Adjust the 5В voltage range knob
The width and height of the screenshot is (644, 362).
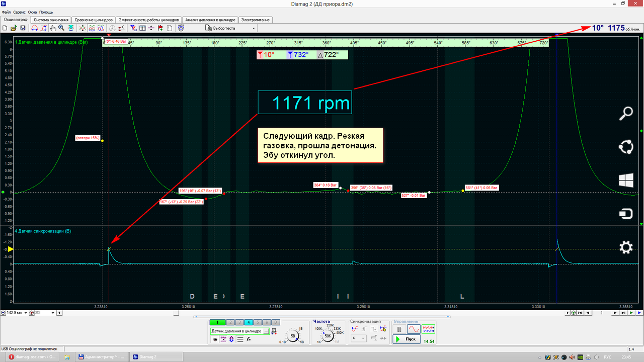tap(293, 336)
